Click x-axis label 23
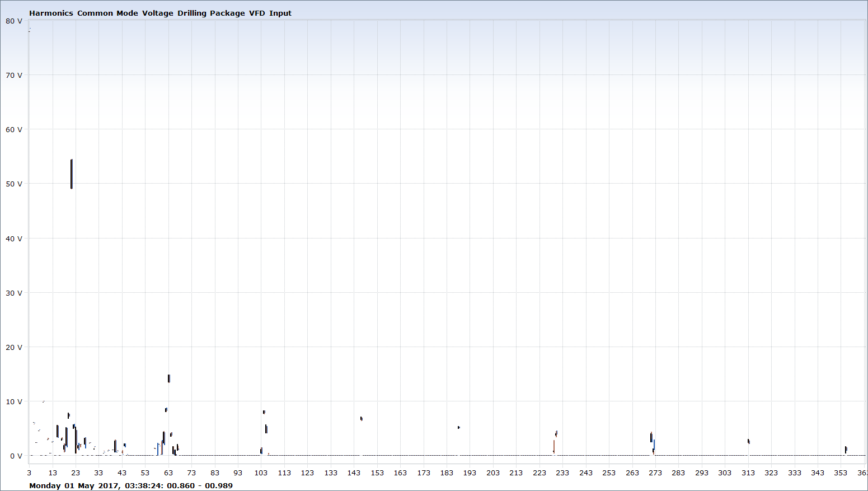 (x=76, y=473)
